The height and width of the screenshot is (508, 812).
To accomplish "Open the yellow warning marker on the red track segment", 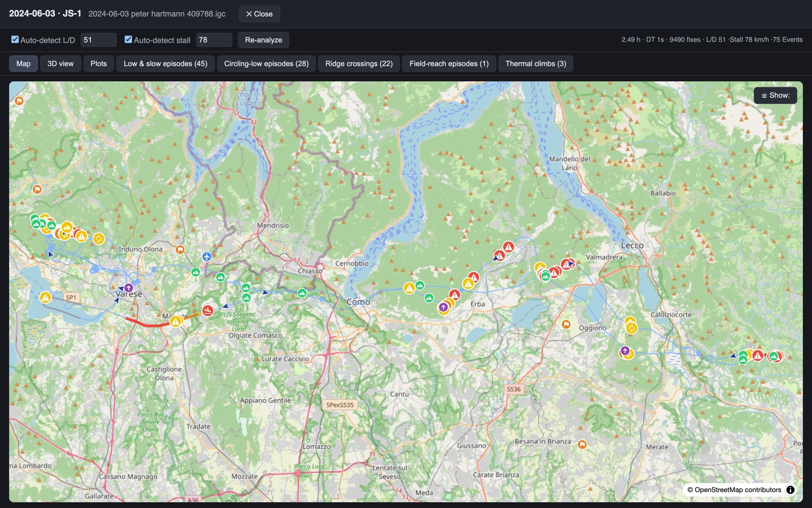I will [176, 321].
